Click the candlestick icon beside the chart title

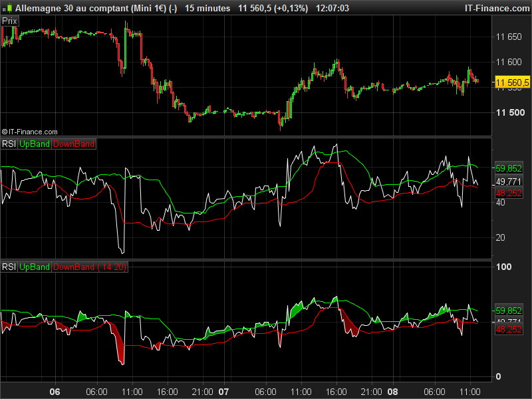pos(8,8)
